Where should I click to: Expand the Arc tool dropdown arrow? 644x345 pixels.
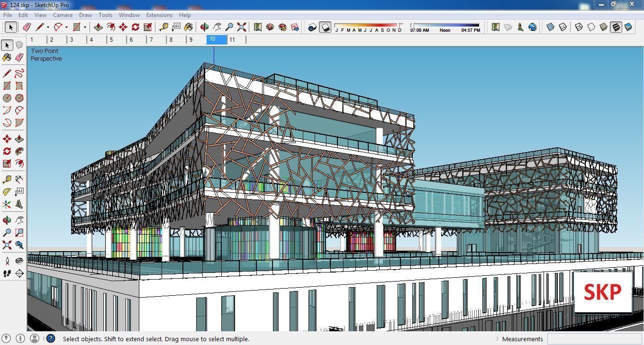(66, 27)
